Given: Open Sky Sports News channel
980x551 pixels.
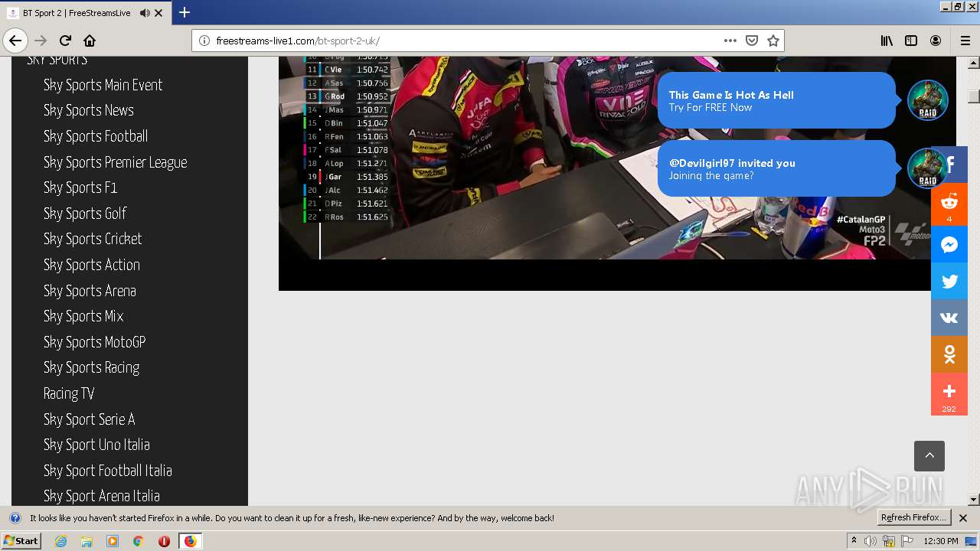Looking at the screenshot, I should tap(89, 110).
